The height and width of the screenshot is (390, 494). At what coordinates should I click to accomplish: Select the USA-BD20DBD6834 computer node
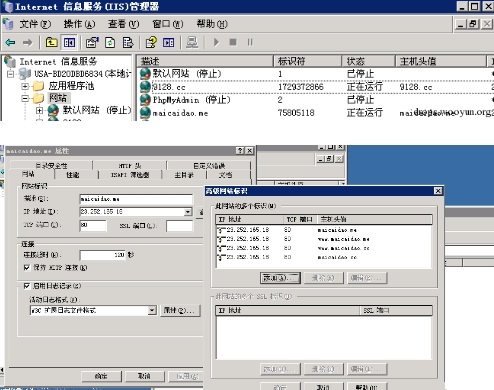tap(83, 73)
